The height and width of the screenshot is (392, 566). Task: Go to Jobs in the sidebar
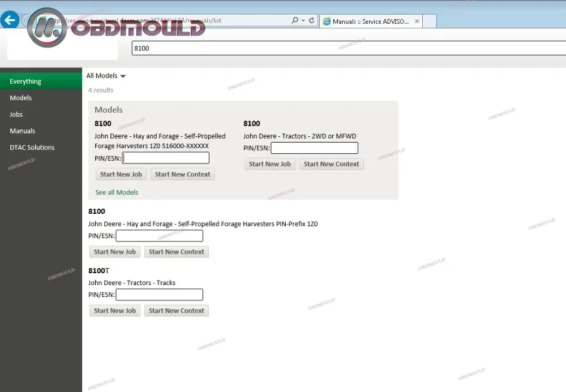16,114
